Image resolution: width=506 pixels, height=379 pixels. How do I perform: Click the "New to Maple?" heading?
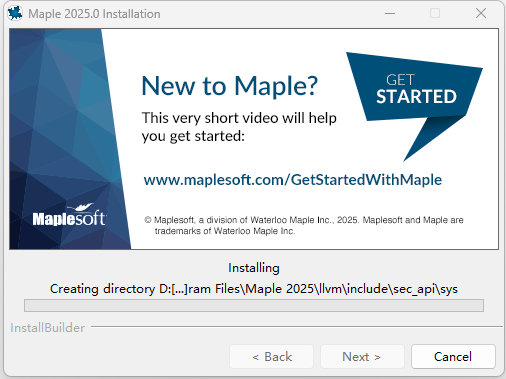point(230,86)
